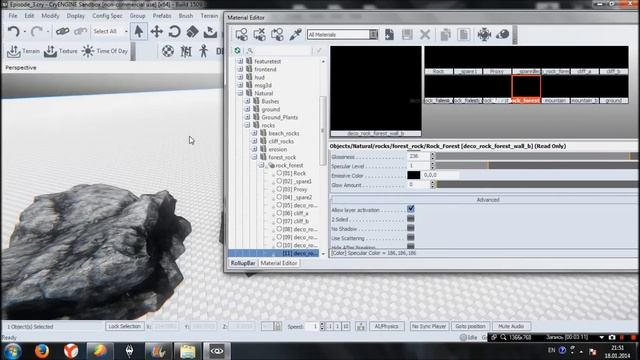Click the Undo arrow icon

[x=13, y=31]
